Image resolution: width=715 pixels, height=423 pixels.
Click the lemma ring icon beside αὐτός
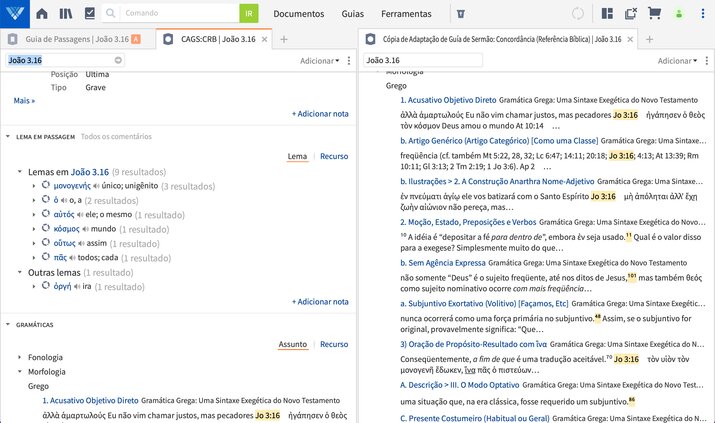46,213
